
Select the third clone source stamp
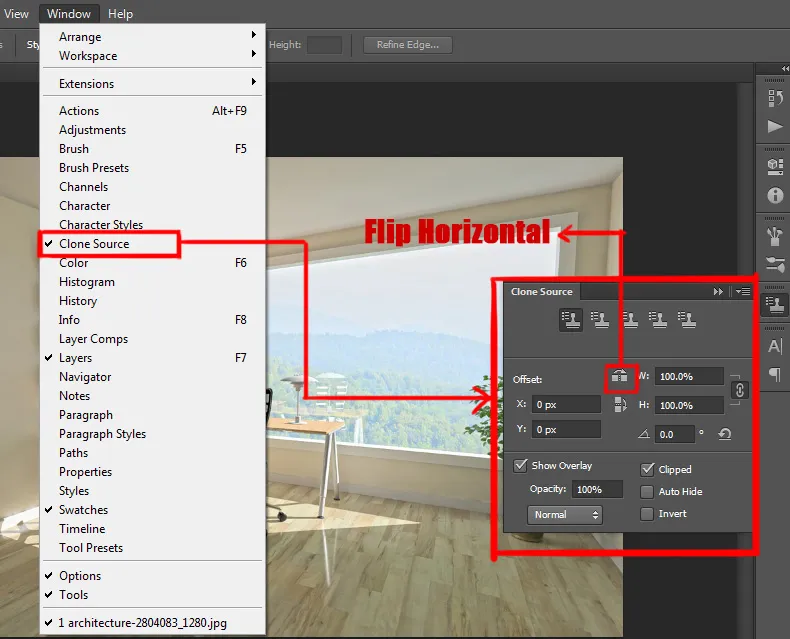630,320
